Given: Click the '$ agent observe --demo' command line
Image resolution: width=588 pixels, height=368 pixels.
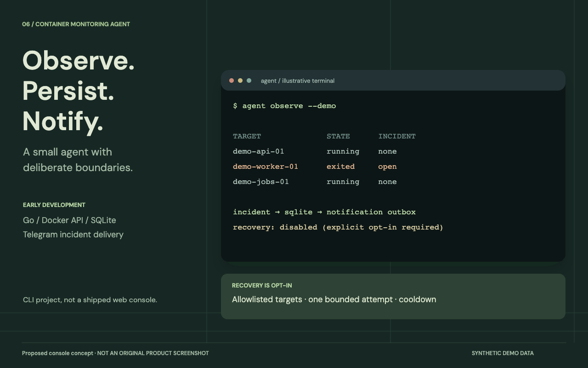Looking at the screenshot, I should click(284, 106).
